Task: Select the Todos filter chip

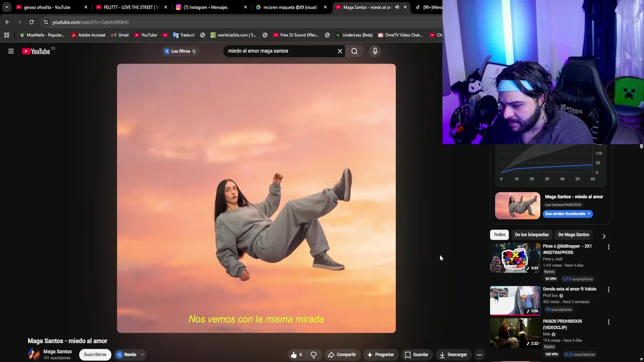Action: pos(499,235)
